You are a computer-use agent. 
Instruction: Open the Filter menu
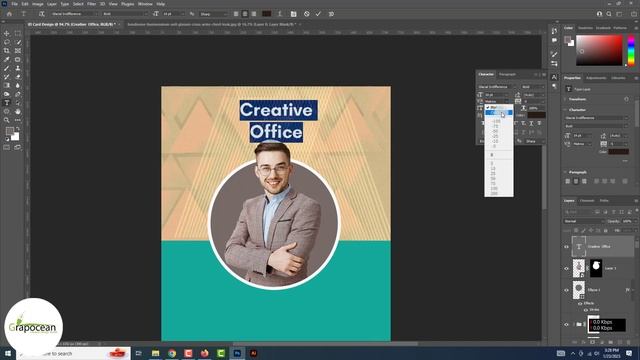[x=91, y=4]
